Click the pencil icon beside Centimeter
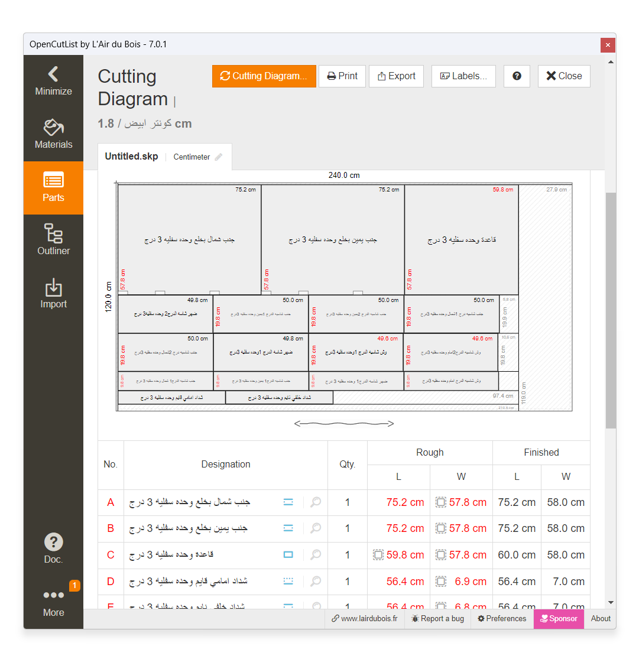The width and height of the screenshot is (639, 672). 219,157
